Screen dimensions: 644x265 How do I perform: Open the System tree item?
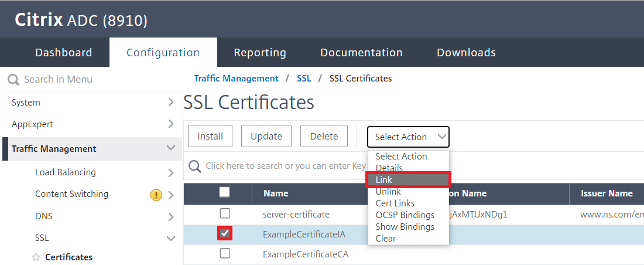point(26,103)
